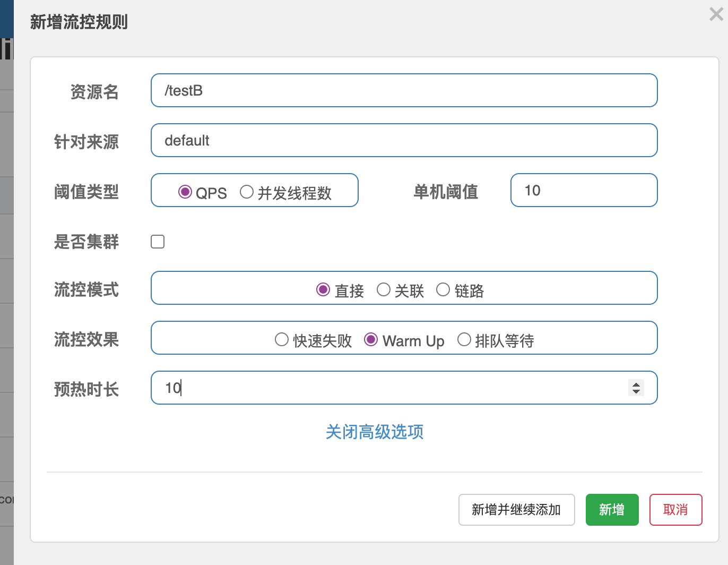Close the 新增流控规则 dialog with X
Screen dimensions: 728x565
[x=716, y=14]
